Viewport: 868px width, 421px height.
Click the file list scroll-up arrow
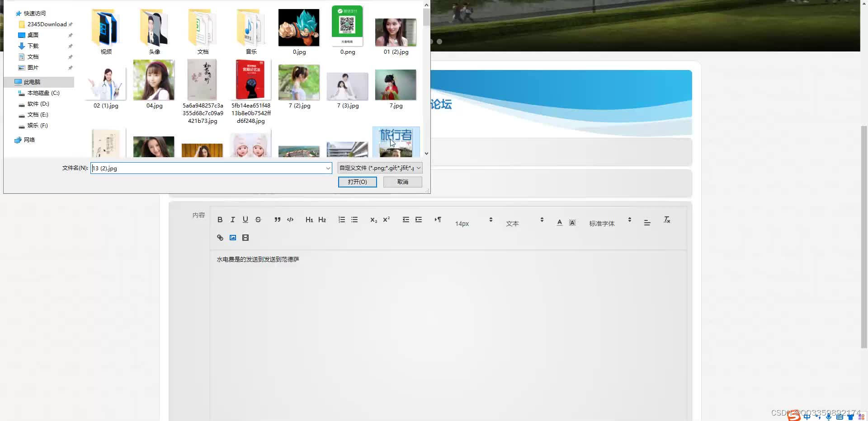[426, 5]
